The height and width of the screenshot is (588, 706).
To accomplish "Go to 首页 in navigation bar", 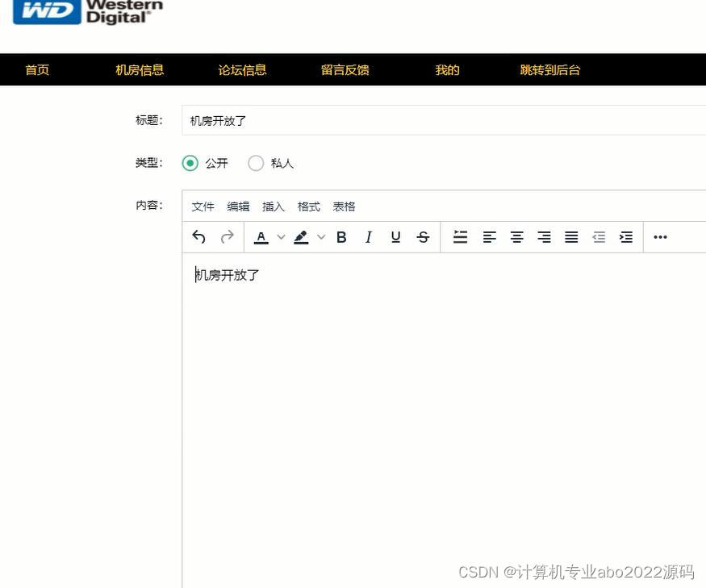I will [37, 70].
